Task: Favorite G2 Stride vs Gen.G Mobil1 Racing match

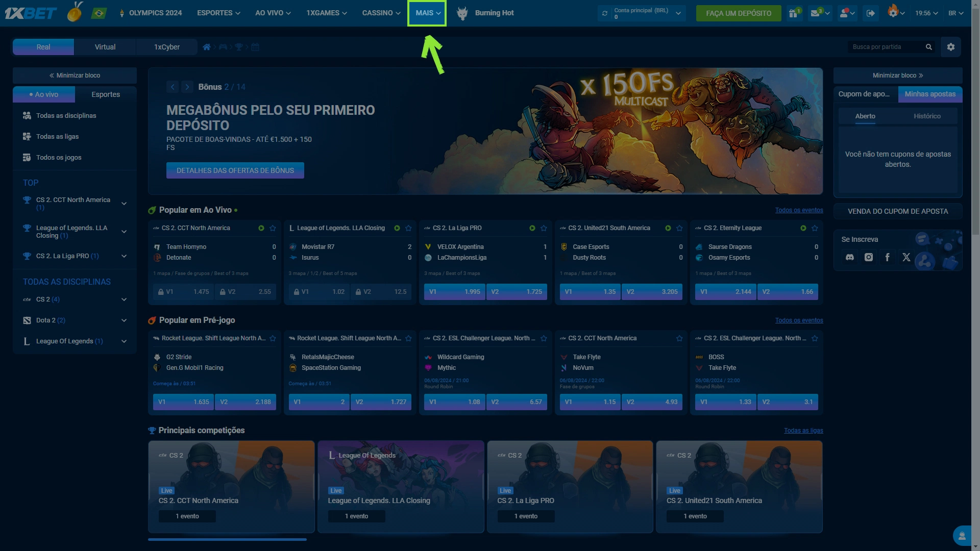Action: (x=273, y=338)
